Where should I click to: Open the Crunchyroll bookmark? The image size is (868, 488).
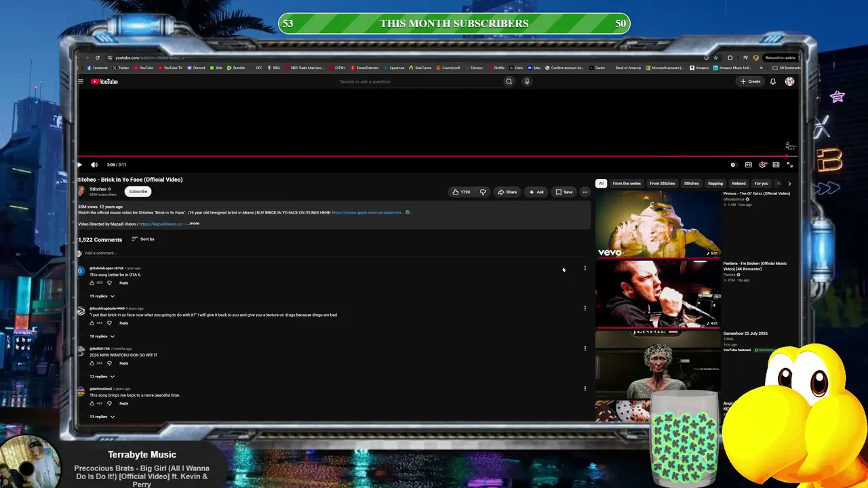coord(448,68)
